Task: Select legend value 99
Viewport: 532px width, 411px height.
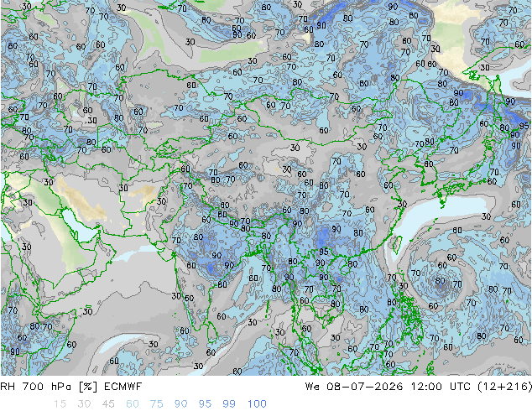Action: [x=229, y=404]
